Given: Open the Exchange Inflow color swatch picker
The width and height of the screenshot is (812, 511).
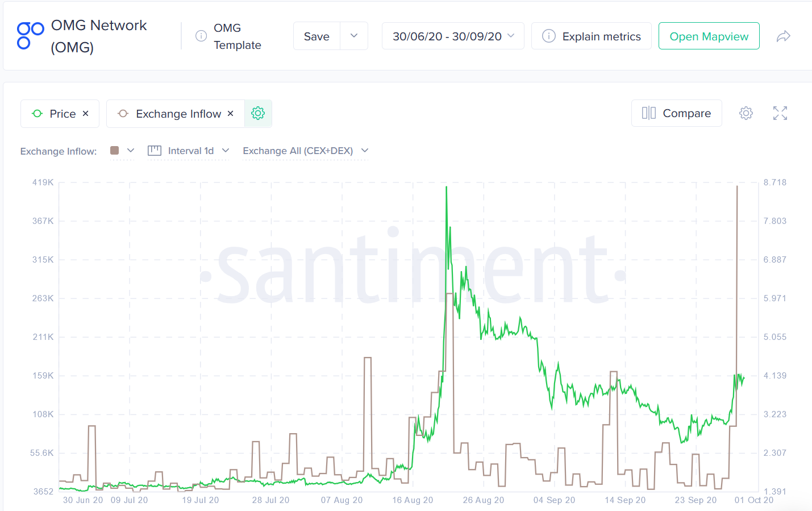Looking at the screenshot, I should 122,151.
